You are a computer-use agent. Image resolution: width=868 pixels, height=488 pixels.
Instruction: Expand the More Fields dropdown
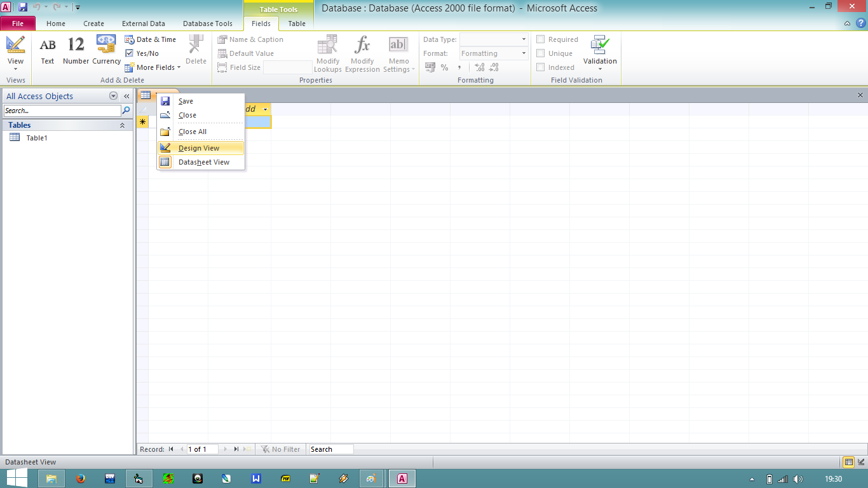tap(179, 67)
